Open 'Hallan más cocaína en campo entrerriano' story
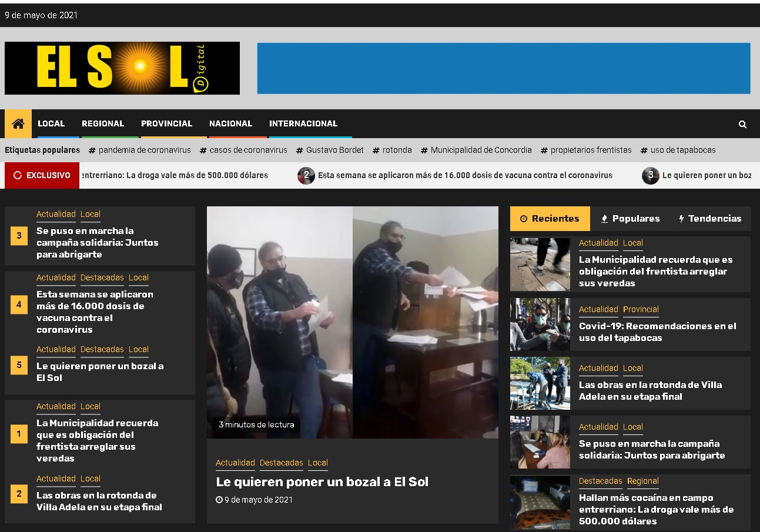Screen dimensions: 760x532 [x=657, y=509]
